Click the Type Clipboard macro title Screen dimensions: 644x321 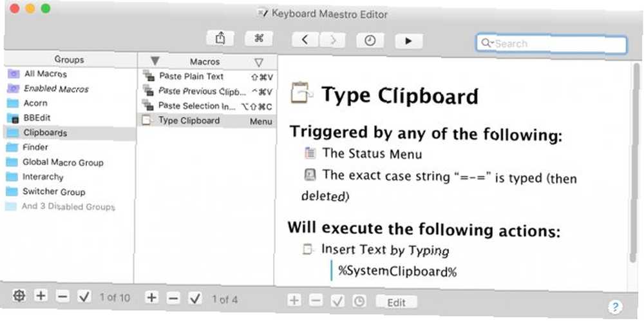(400, 95)
